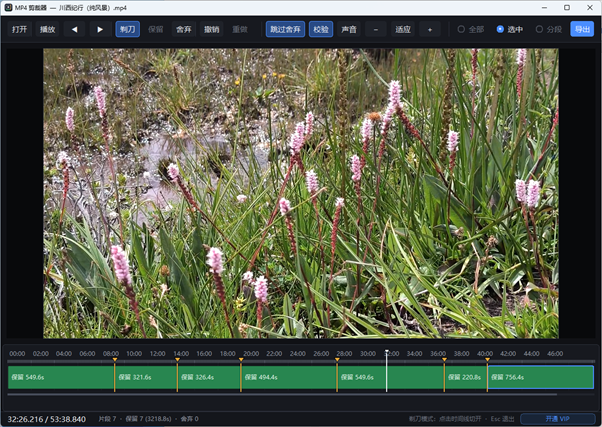The image size is (602, 427).
Task: Toggle audio with 声音 button
Action: pyautogui.click(x=349, y=29)
